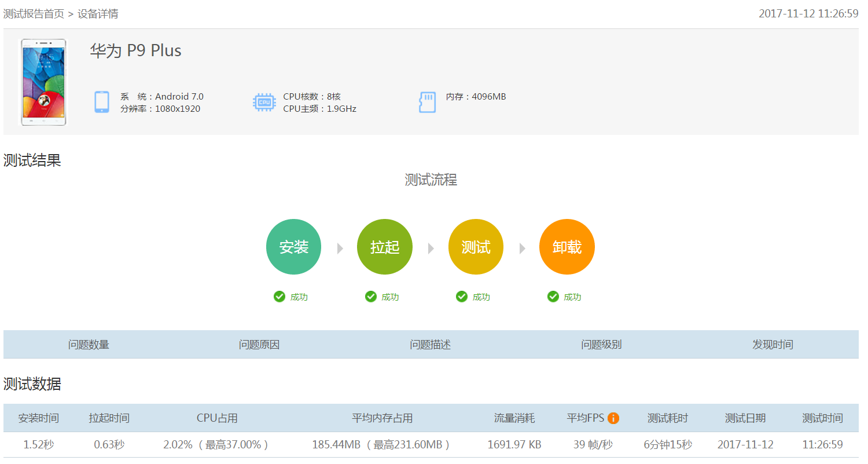This screenshot has height=464, width=868.
Task: Click the 测试 step circle
Action: pyautogui.click(x=476, y=247)
